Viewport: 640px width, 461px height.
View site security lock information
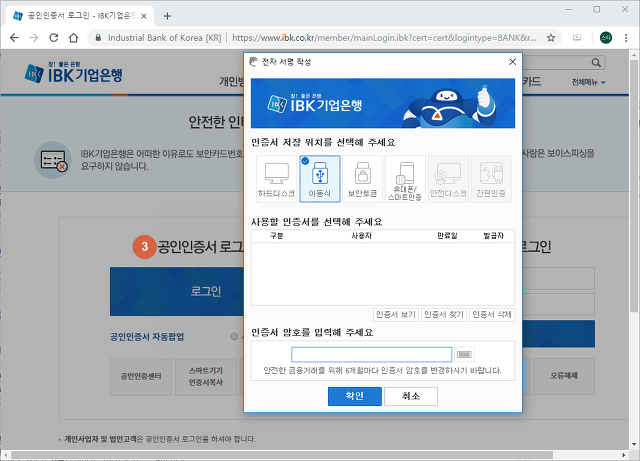coord(98,38)
